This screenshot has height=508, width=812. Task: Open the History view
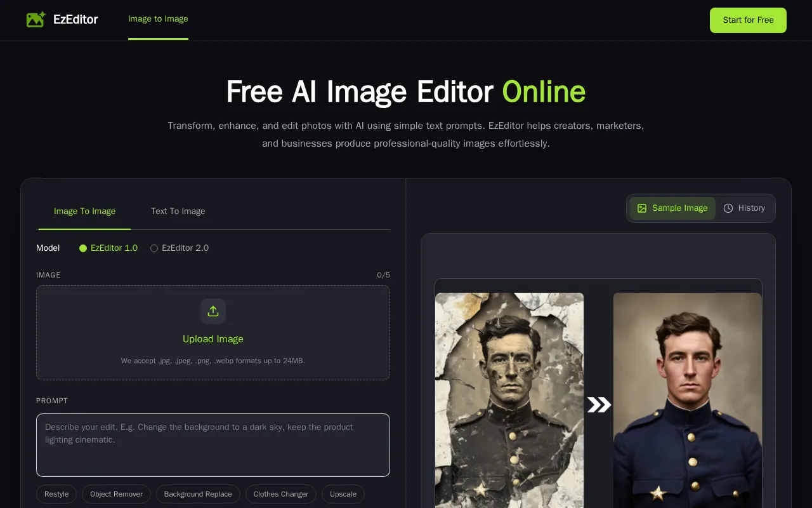745,208
